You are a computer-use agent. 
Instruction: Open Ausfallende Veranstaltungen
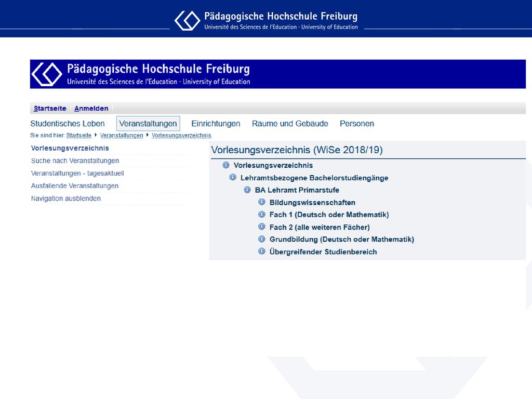pyautogui.click(x=75, y=186)
